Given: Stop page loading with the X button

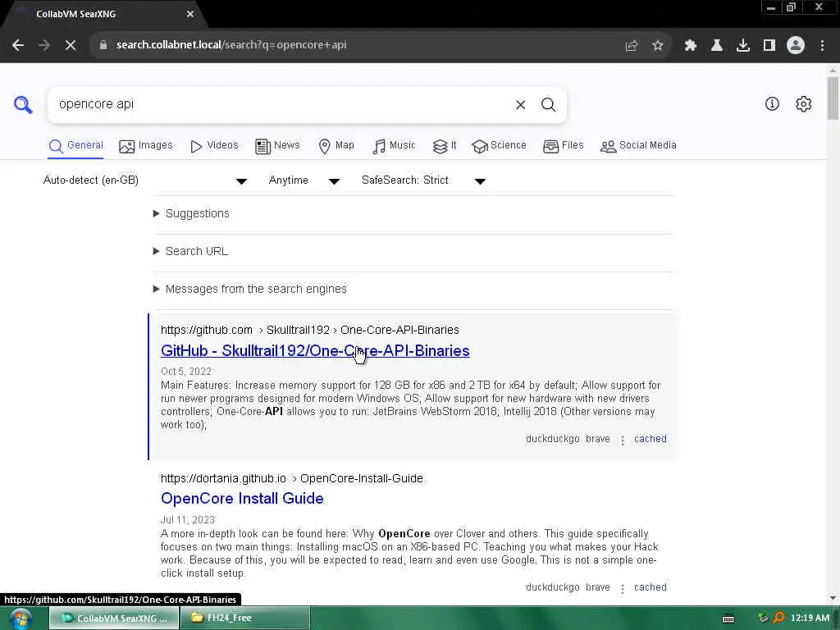Looking at the screenshot, I should click(71, 46).
